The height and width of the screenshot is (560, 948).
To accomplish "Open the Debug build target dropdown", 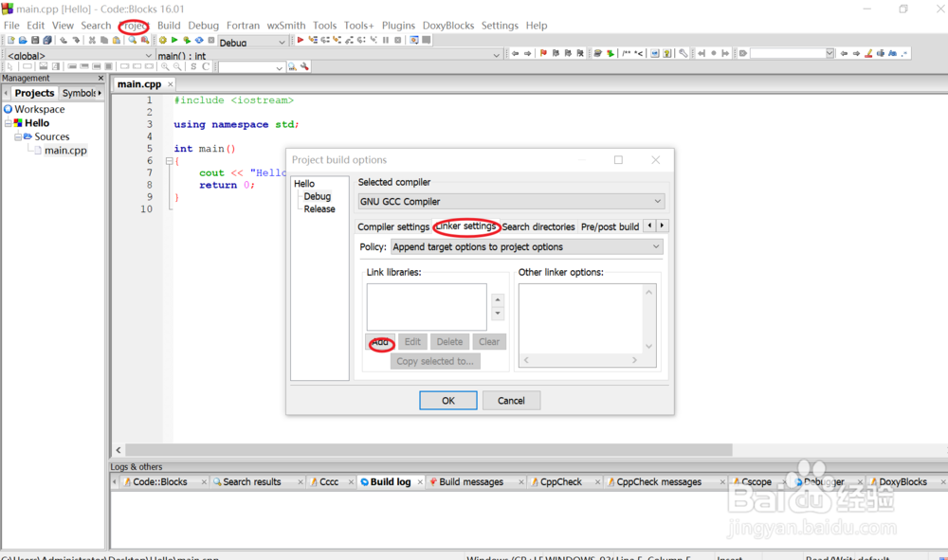I will 252,43.
